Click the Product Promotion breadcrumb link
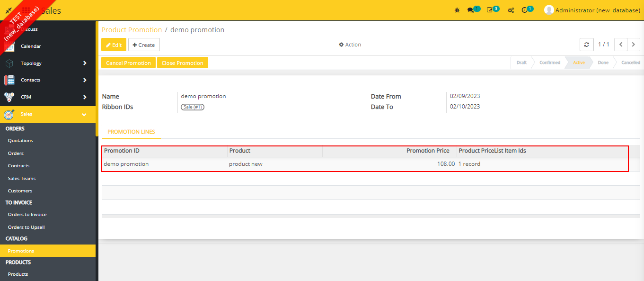The image size is (644, 281). (132, 30)
